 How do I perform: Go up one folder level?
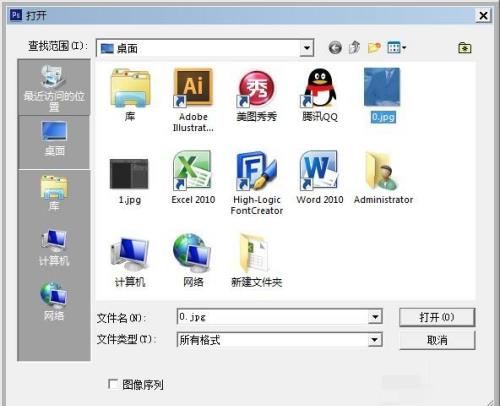point(354,47)
